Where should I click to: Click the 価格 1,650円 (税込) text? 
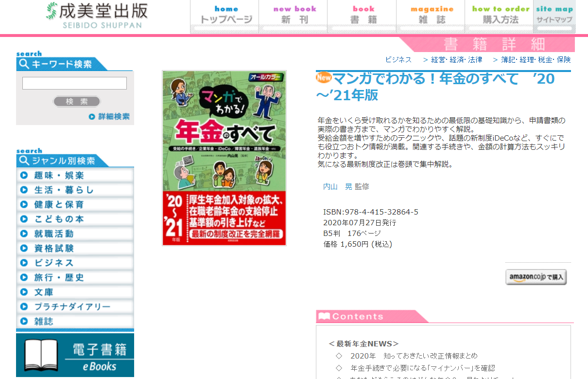tap(358, 244)
